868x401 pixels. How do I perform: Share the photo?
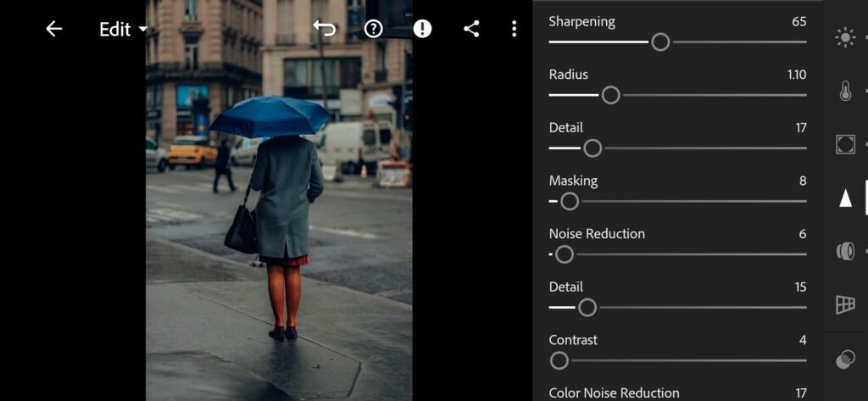[x=471, y=29]
